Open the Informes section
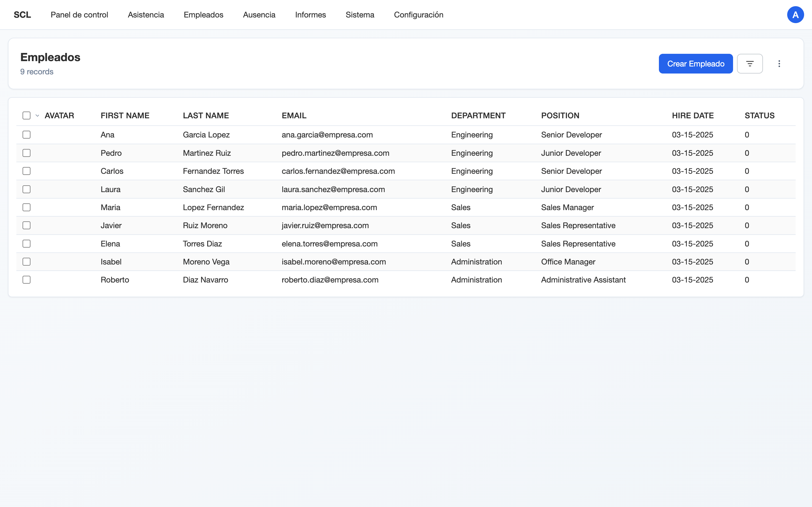This screenshot has width=812, height=507. point(310,14)
